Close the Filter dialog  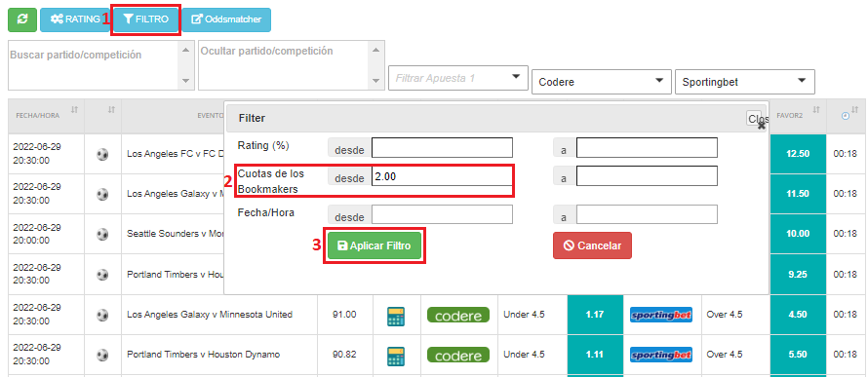(x=757, y=119)
